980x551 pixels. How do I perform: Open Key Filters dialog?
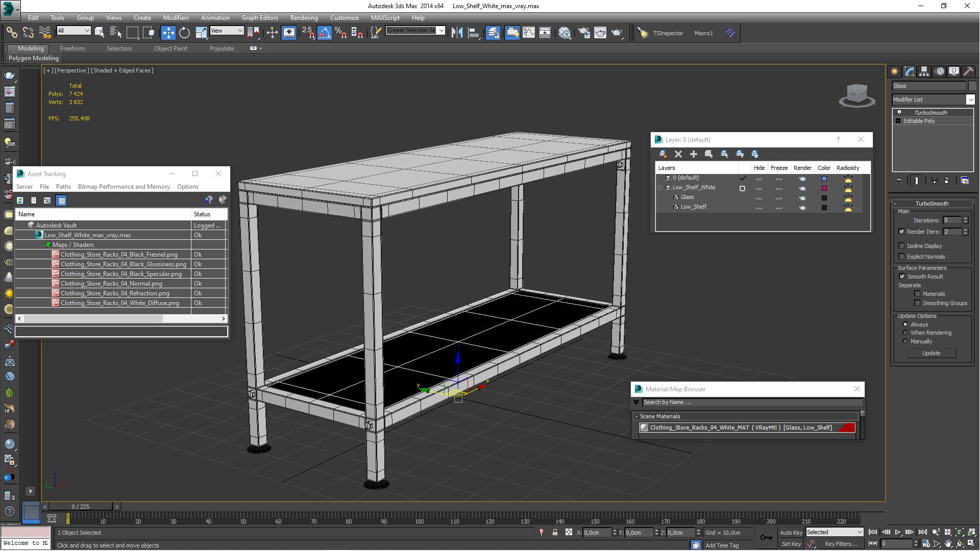[x=841, y=544]
